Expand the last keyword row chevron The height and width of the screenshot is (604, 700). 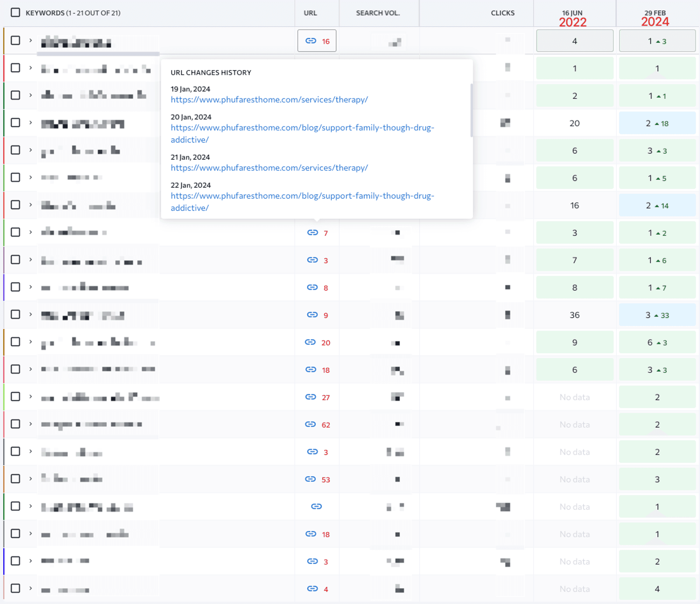pyautogui.click(x=30, y=588)
